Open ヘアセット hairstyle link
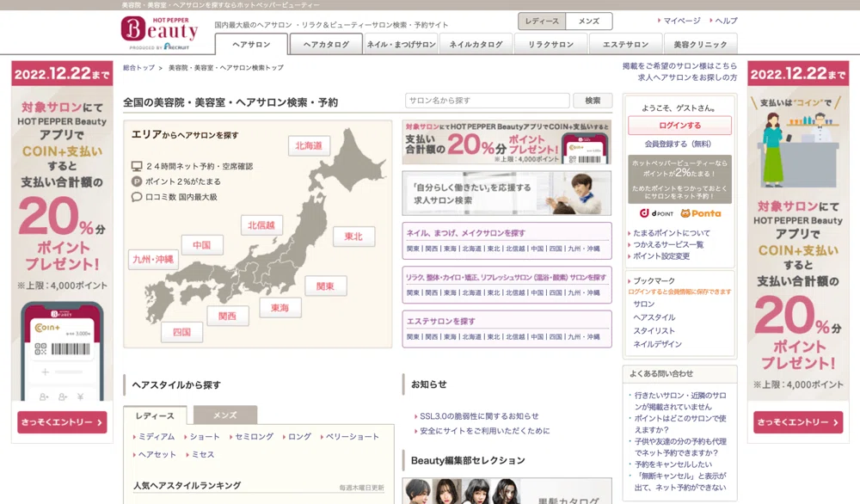This screenshot has height=504, width=860. 157,455
